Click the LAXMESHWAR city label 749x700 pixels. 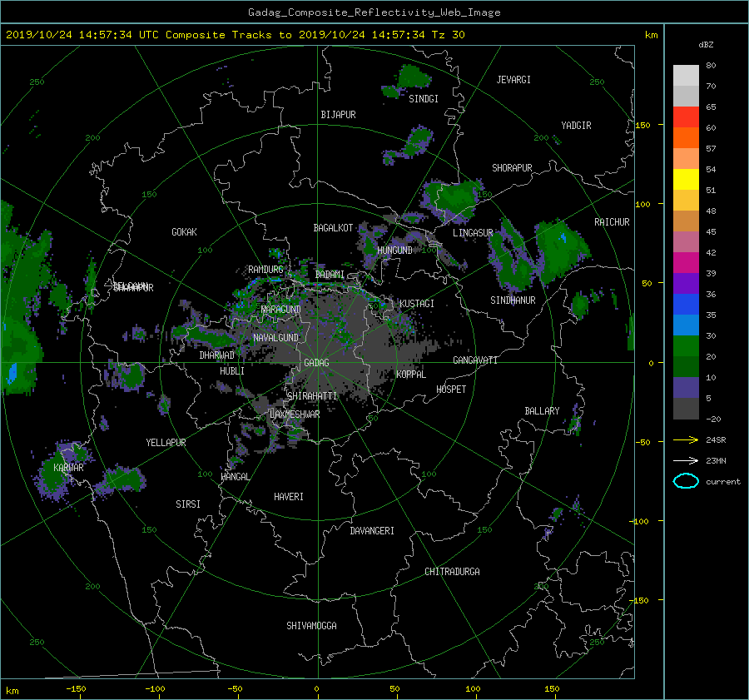(295, 415)
